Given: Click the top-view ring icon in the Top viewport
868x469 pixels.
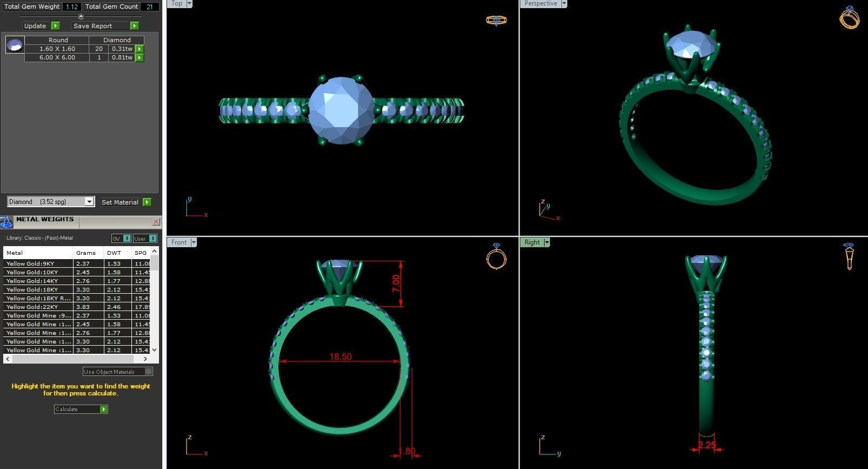Looking at the screenshot, I should coord(496,21).
